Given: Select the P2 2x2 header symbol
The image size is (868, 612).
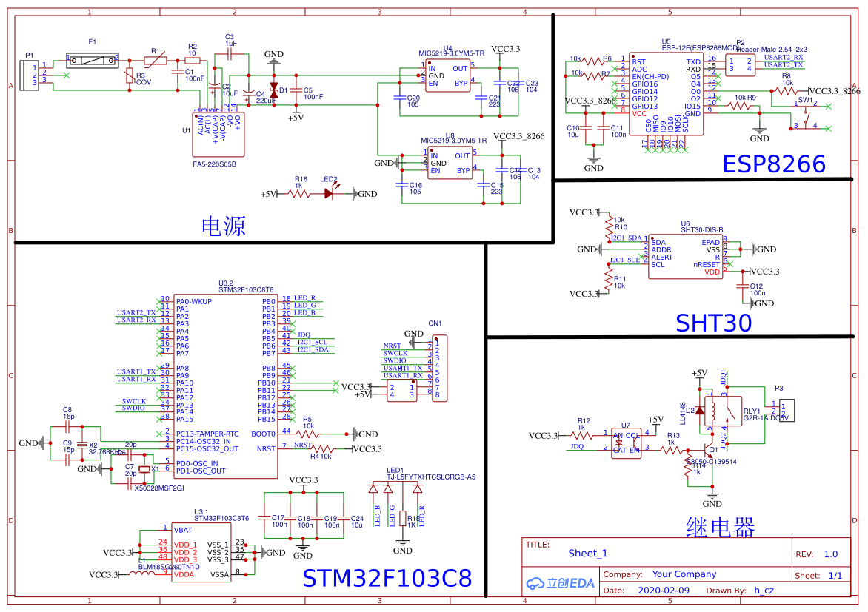Looking at the screenshot, I should 740,64.
